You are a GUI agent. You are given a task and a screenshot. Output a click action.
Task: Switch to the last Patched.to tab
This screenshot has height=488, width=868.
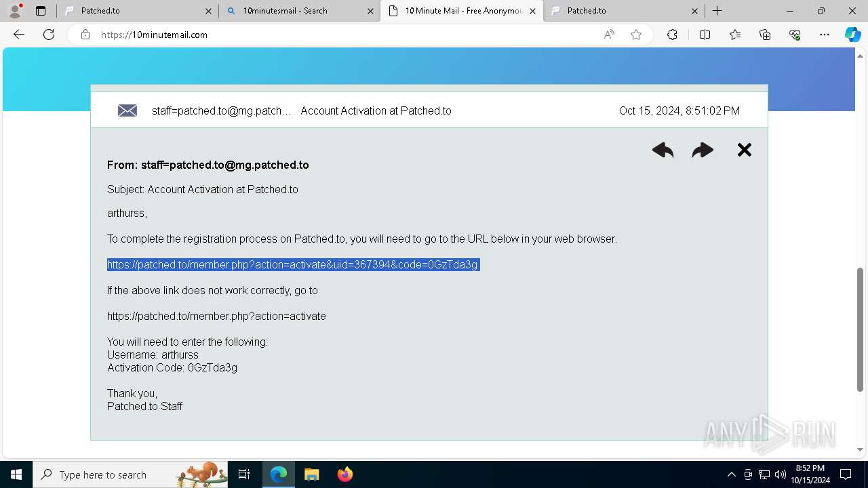click(624, 11)
